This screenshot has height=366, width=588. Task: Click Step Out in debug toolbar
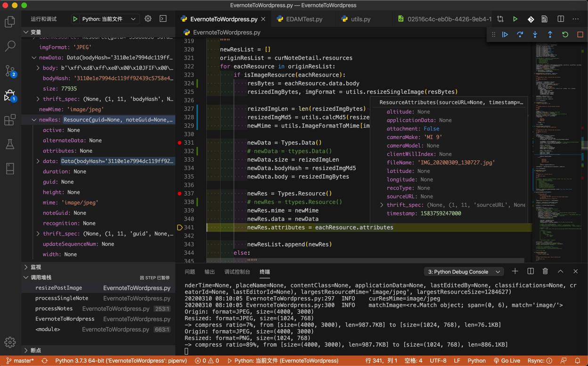point(550,34)
